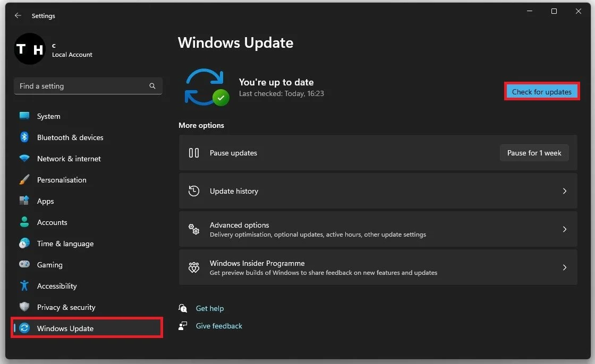The width and height of the screenshot is (595, 364).
Task: Expand Advanced options chevron
Action: (564, 229)
